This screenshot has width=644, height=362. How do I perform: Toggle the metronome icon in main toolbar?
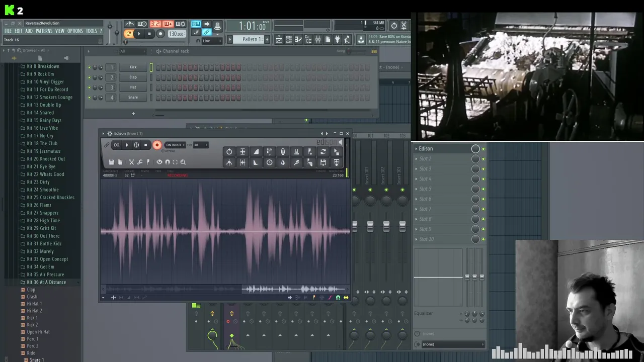(130, 24)
